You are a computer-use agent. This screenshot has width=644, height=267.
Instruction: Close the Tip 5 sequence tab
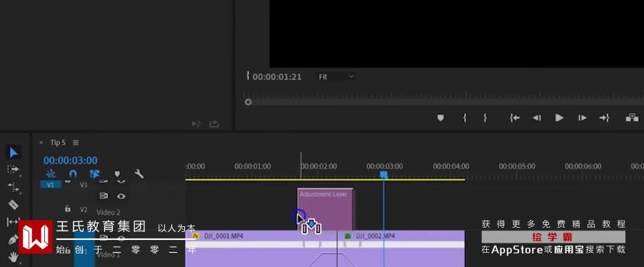click(x=41, y=143)
